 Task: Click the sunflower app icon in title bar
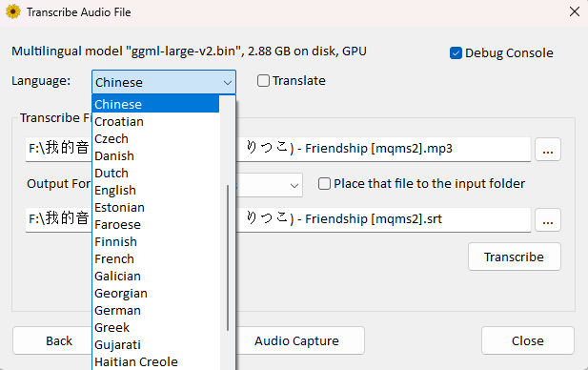(13, 12)
